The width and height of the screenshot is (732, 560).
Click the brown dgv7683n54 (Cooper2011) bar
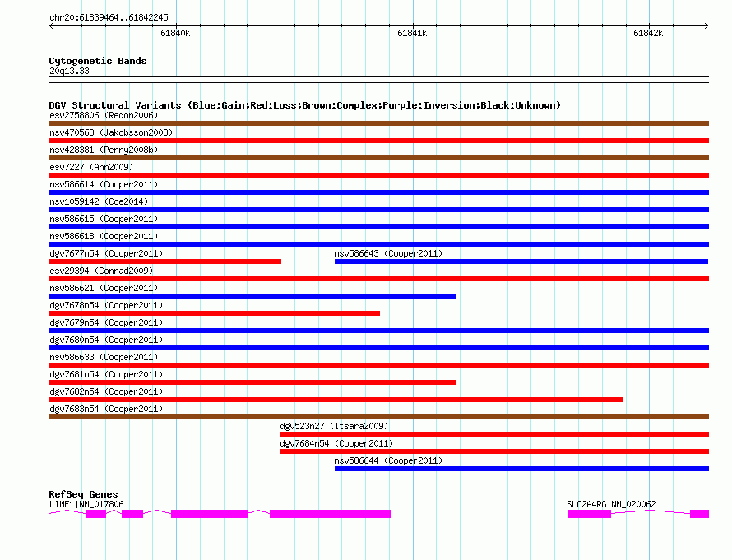(x=378, y=417)
